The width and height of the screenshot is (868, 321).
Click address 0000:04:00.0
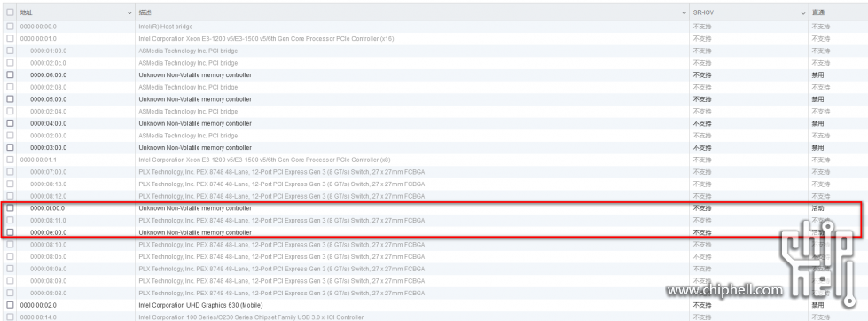[48, 123]
